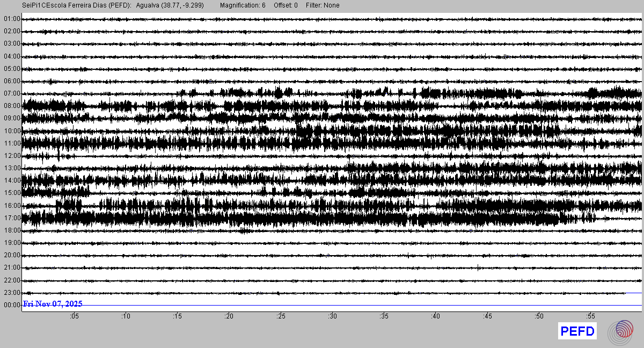Click the Fri Nov 07, 2025 date label
The height and width of the screenshot is (348, 644).
pyautogui.click(x=53, y=304)
